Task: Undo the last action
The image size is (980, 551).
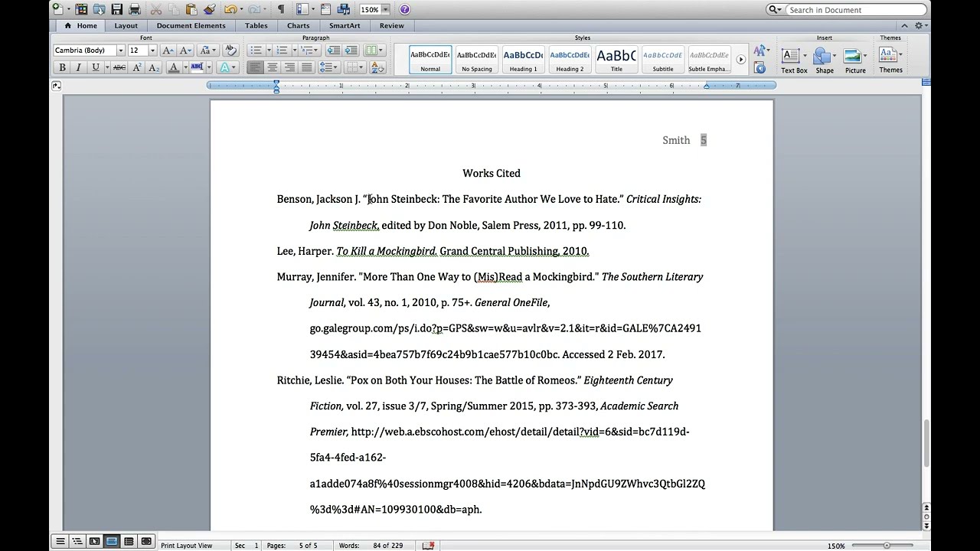Action: pos(230,9)
